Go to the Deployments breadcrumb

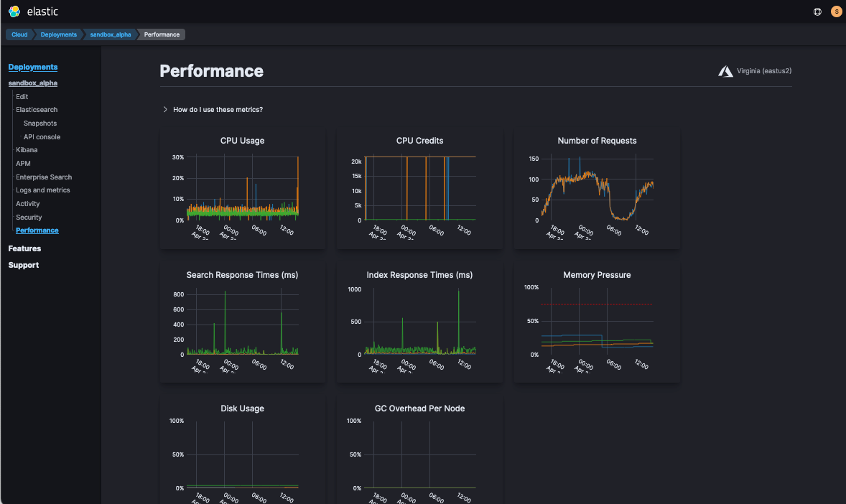click(x=58, y=34)
